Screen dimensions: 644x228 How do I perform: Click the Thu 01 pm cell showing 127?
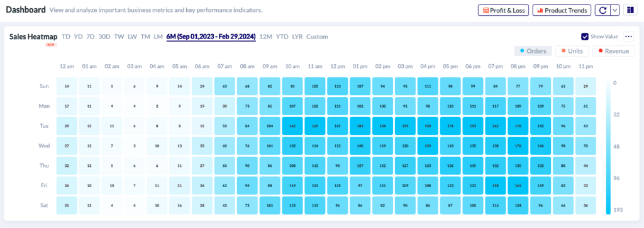361,166
